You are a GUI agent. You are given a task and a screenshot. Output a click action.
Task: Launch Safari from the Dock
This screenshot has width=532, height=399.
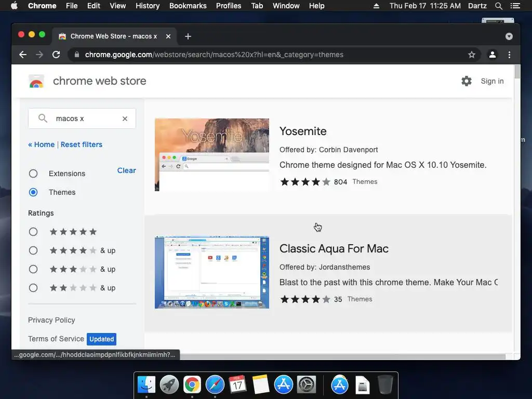215,385
